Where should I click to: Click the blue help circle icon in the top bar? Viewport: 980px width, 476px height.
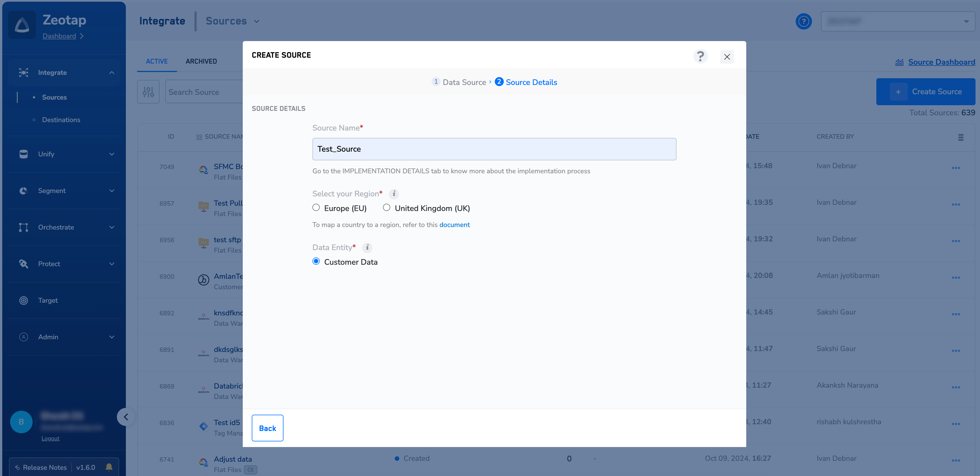(803, 21)
